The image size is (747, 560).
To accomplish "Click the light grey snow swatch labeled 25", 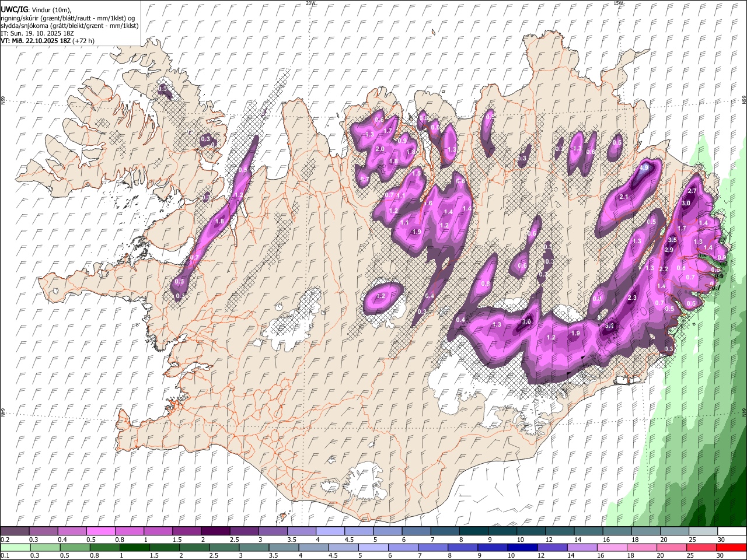I will click(703, 531).
